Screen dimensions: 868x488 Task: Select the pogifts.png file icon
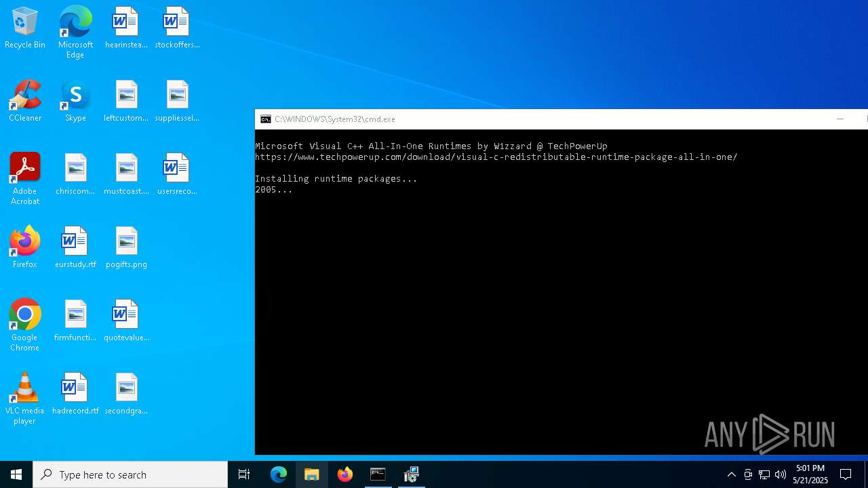point(126,248)
